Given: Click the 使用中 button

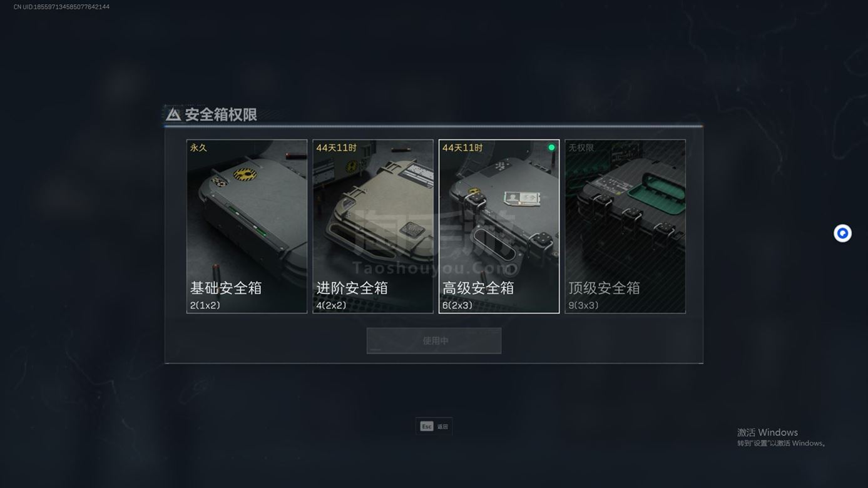Looking at the screenshot, I should [x=434, y=341].
